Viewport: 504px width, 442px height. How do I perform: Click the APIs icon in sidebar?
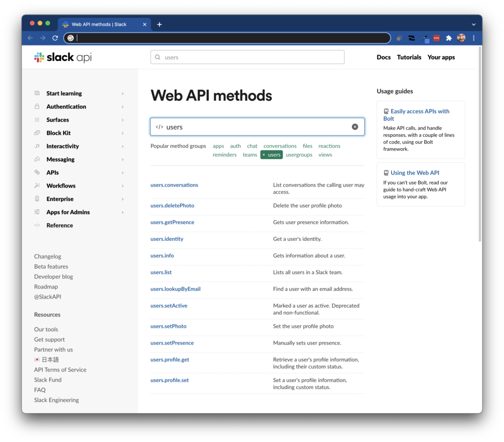point(37,172)
